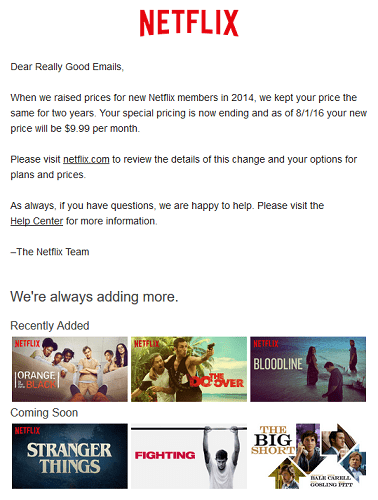Screen dimensions: 378x500
Task: Open The Do-Over thumbnail
Action: coord(189,369)
